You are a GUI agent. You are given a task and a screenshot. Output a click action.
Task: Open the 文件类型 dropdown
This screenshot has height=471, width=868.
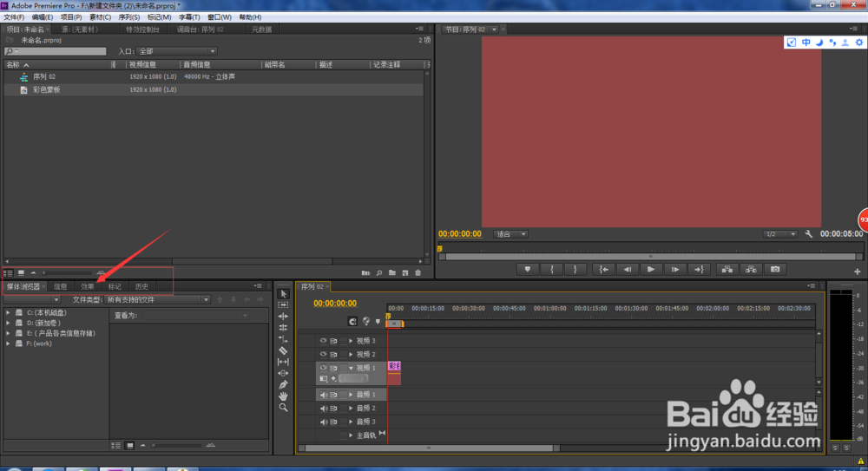pyautogui.click(x=158, y=299)
